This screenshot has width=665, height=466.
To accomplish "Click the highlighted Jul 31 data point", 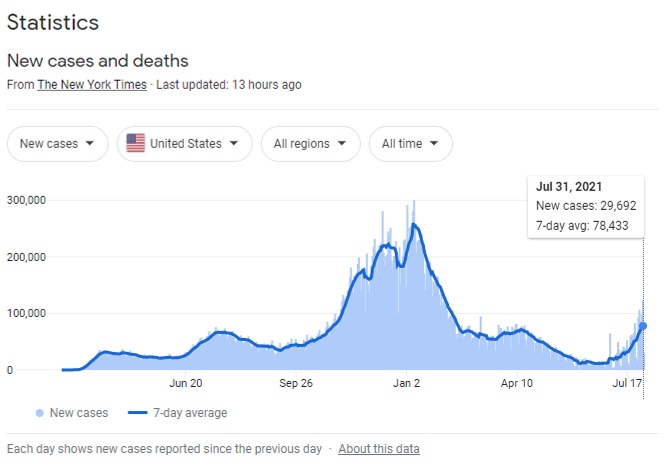I will coord(643,325).
